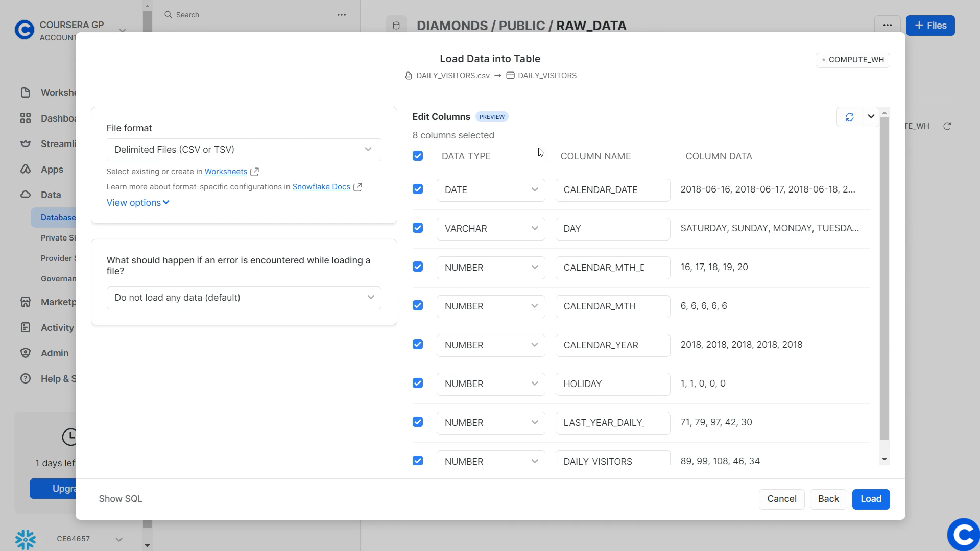Click the CALENDAR_YEAR column name field
Screen dimensions: 980x551
coord(612,345)
